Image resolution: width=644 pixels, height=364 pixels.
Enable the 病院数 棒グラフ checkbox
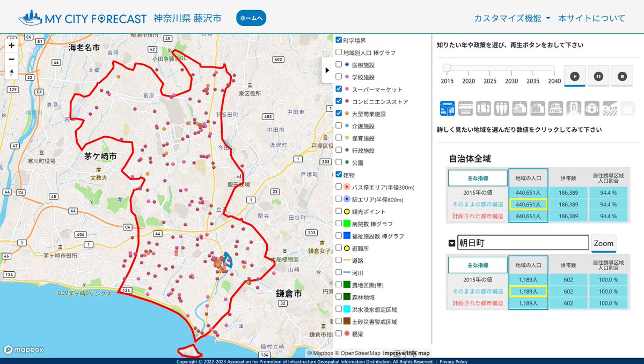339,224
